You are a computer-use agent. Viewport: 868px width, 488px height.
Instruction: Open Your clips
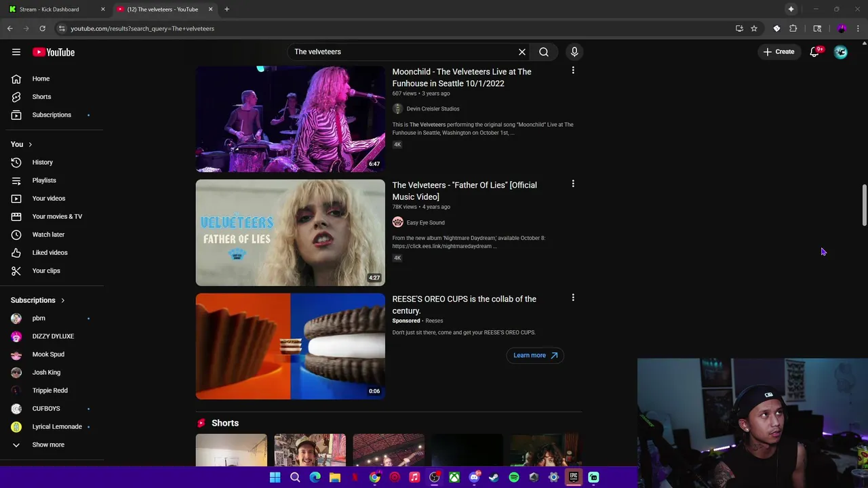tap(52, 270)
